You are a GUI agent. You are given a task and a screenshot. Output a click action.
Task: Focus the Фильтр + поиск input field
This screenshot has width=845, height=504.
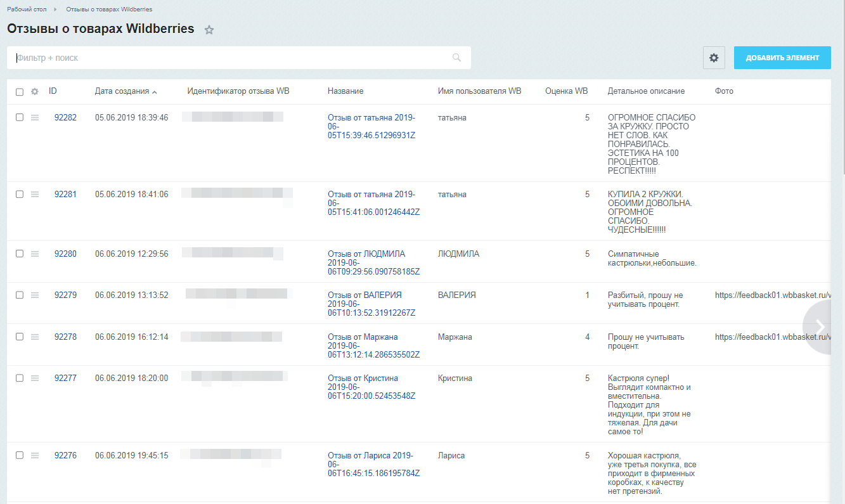point(228,58)
